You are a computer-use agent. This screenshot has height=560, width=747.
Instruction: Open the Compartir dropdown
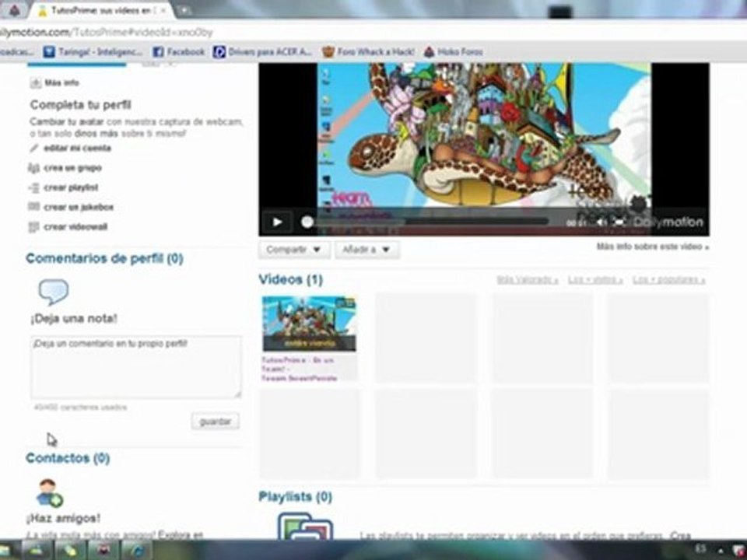[x=294, y=249]
